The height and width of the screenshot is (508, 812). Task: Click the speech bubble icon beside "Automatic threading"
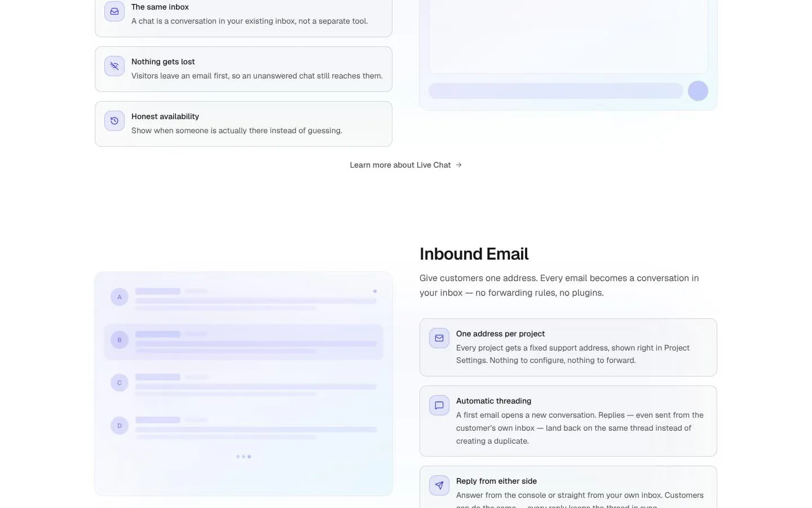click(x=439, y=405)
